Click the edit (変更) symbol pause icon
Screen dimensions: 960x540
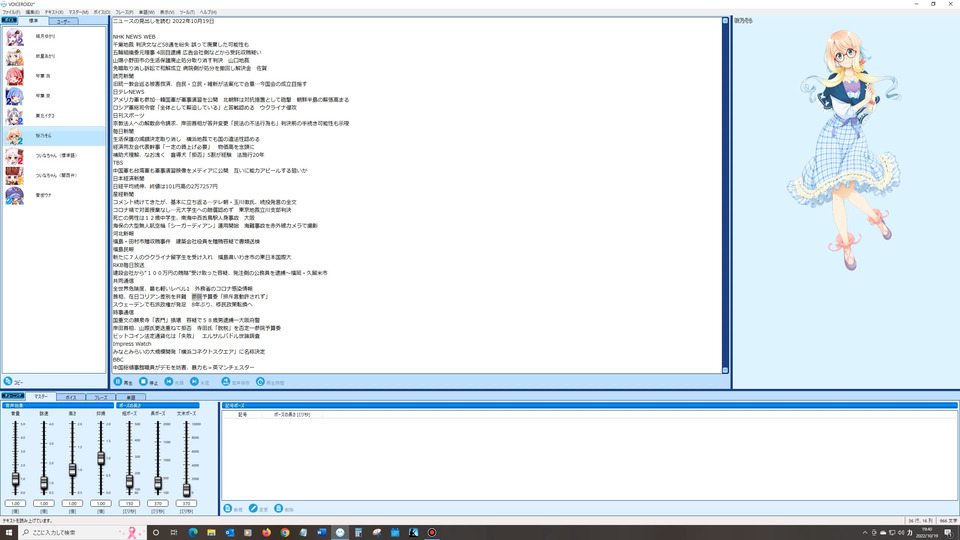click(253, 508)
